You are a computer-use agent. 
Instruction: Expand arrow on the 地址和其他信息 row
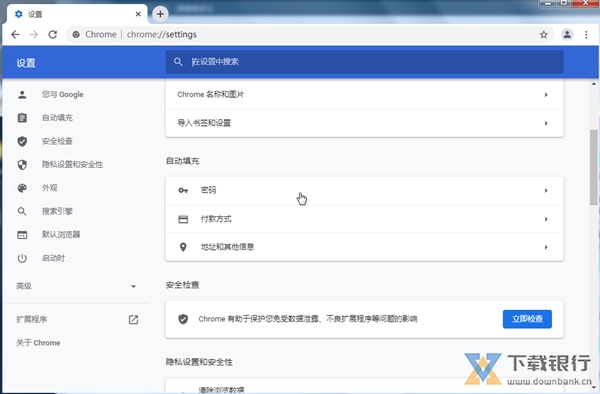[x=546, y=247]
